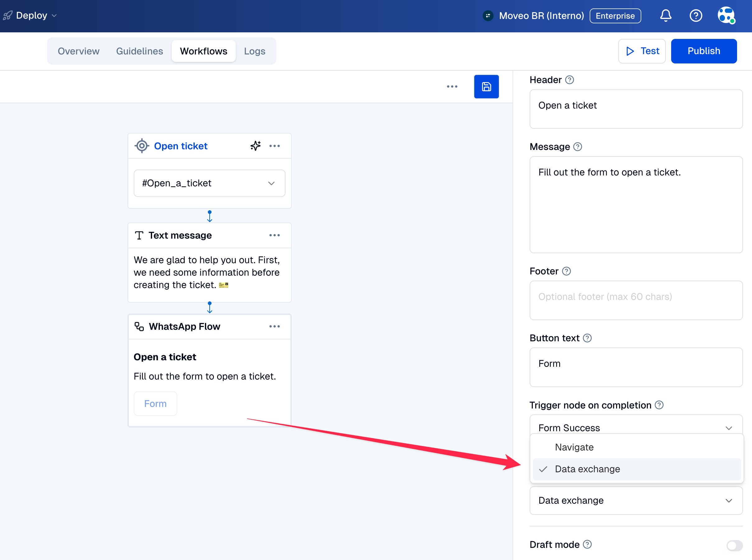Open the notifications bell

coord(665,16)
